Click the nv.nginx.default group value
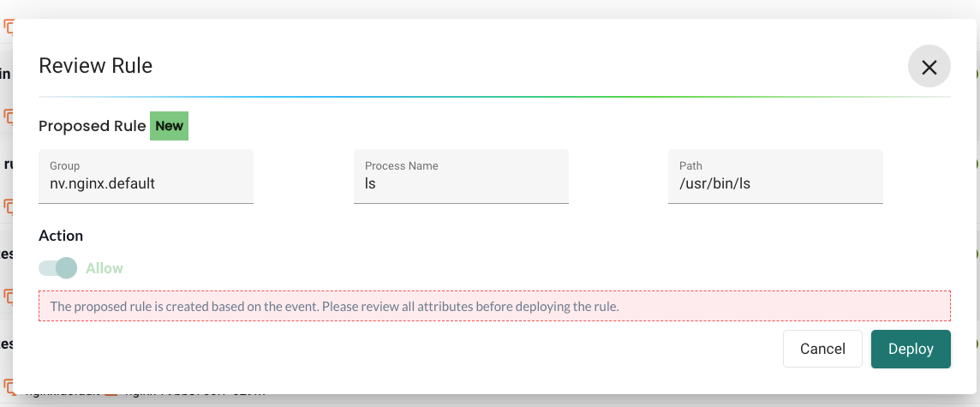Screen dimensions: 980x407 (x=102, y=183)
